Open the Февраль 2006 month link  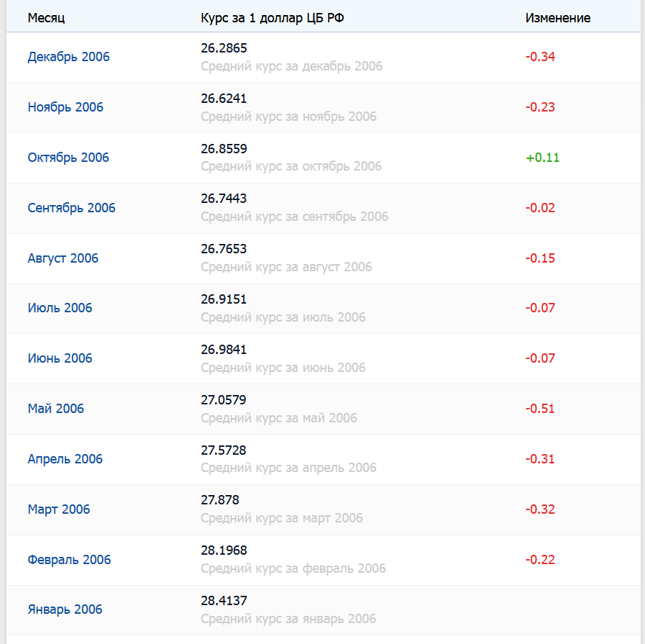[x=69, y=560]
